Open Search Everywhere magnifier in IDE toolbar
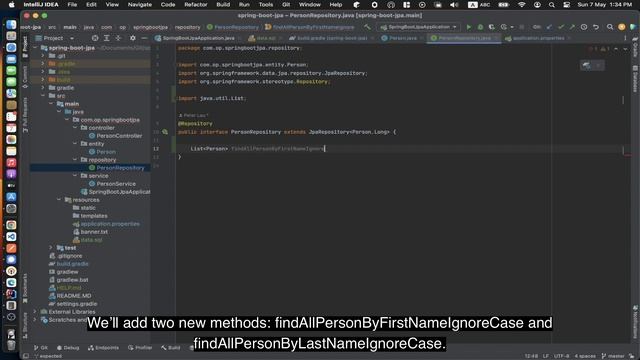Screen dimensions: 640x360 (x=610, y=27)
